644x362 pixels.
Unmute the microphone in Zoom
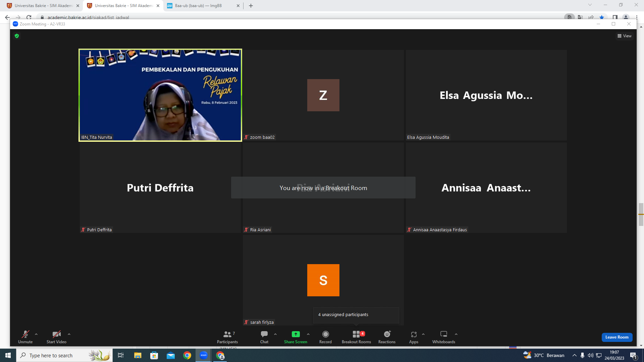[25, 337]
